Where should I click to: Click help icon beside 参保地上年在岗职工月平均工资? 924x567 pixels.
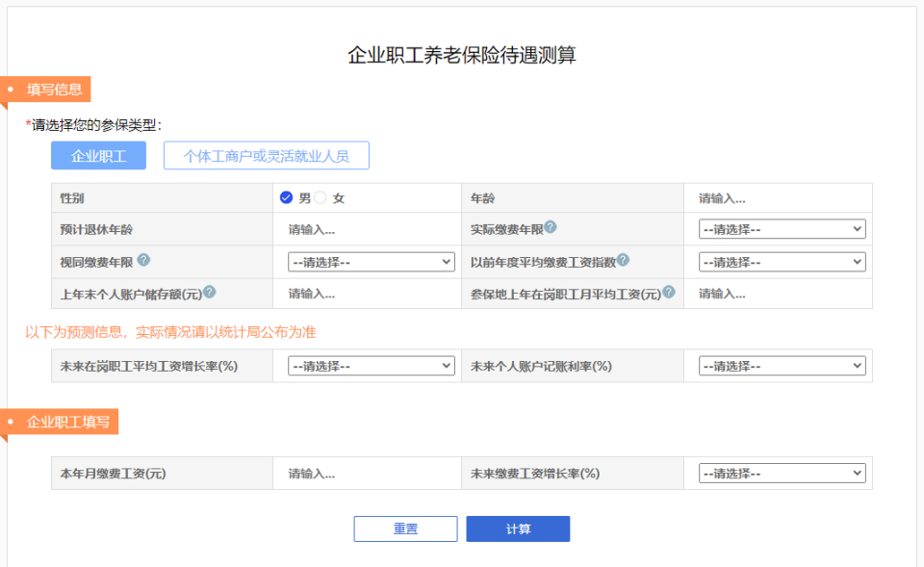coord(670,290)
